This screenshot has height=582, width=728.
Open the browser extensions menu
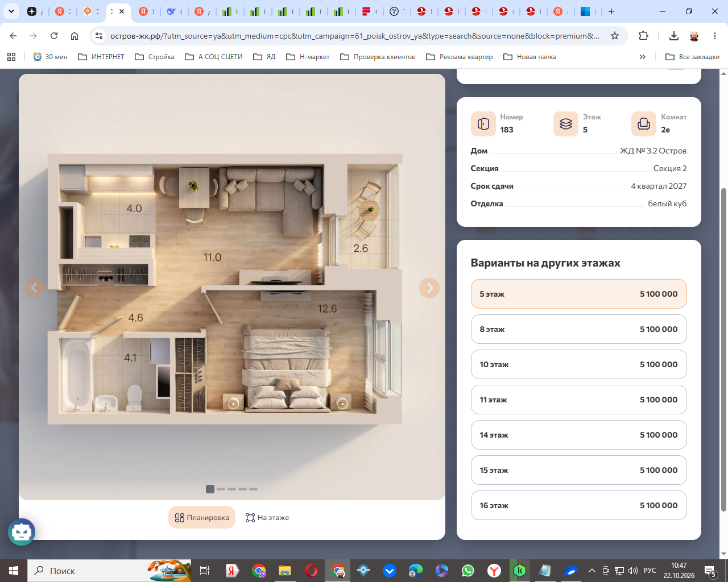click(643, 36)
